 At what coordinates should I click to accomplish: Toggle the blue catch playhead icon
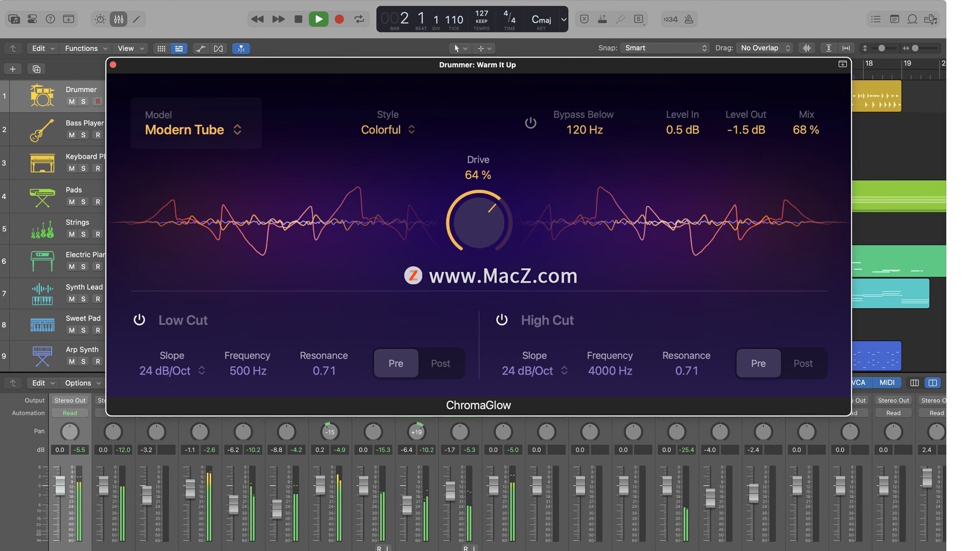tap(241, 48)
